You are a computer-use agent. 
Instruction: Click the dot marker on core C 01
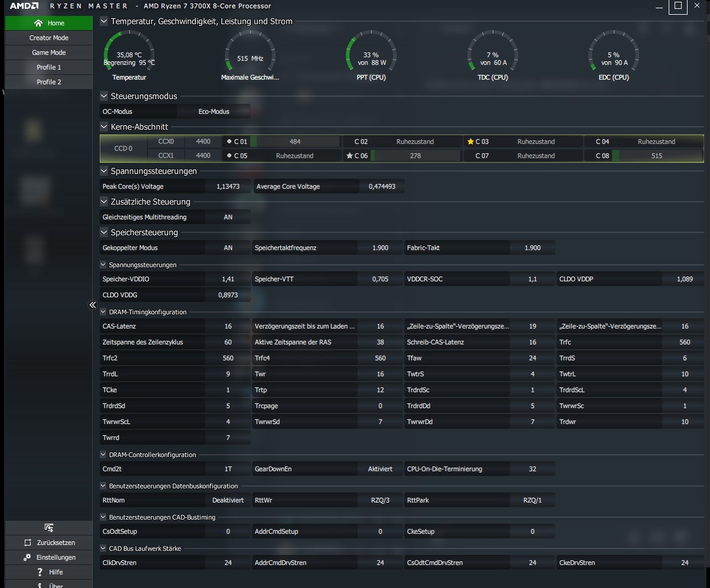(229, 142)
